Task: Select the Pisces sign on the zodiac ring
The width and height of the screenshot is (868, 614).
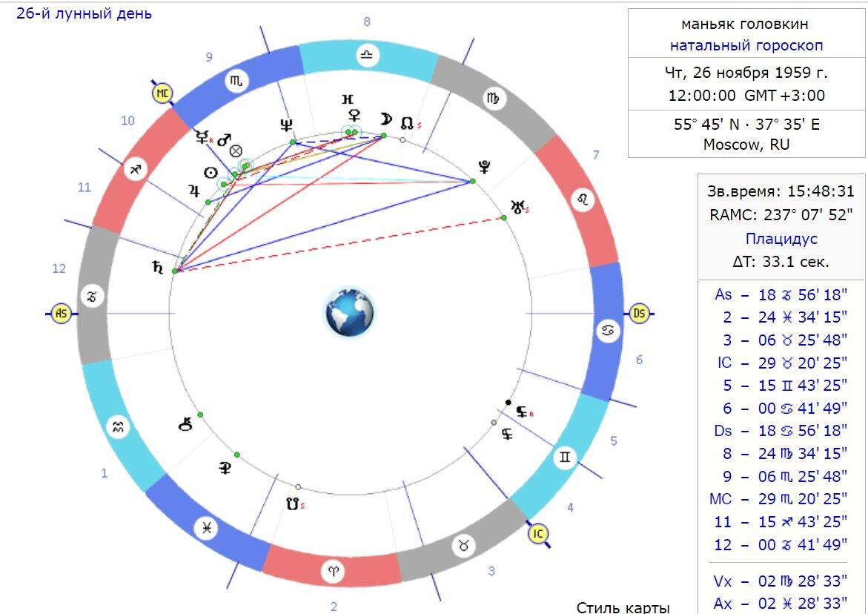Action: click(x=207, y=528)
